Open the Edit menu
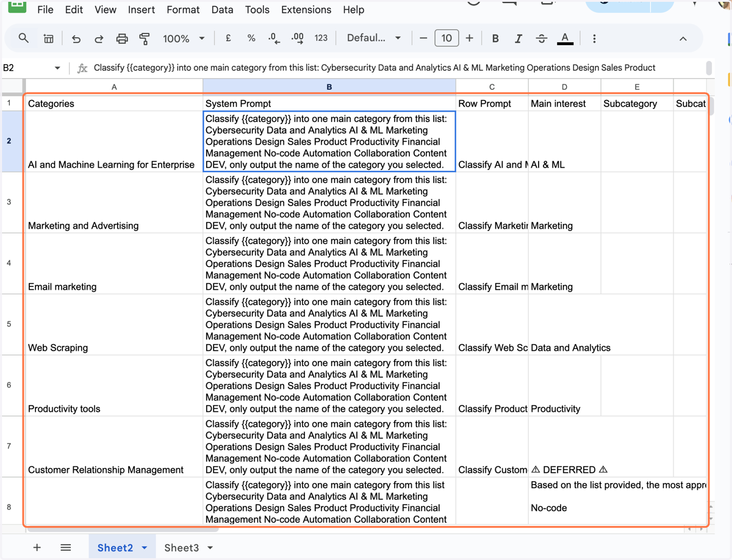732x560 pixels. tap(74, 10)
